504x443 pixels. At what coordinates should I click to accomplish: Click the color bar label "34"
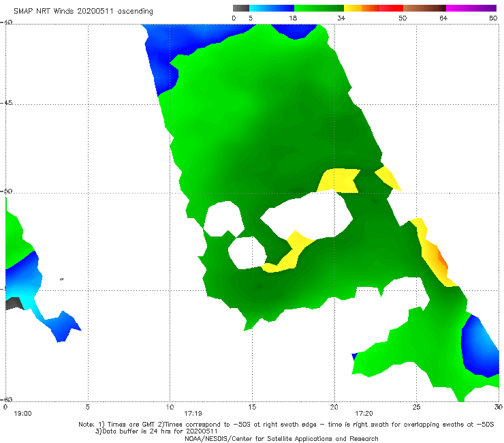coord(341,18)
